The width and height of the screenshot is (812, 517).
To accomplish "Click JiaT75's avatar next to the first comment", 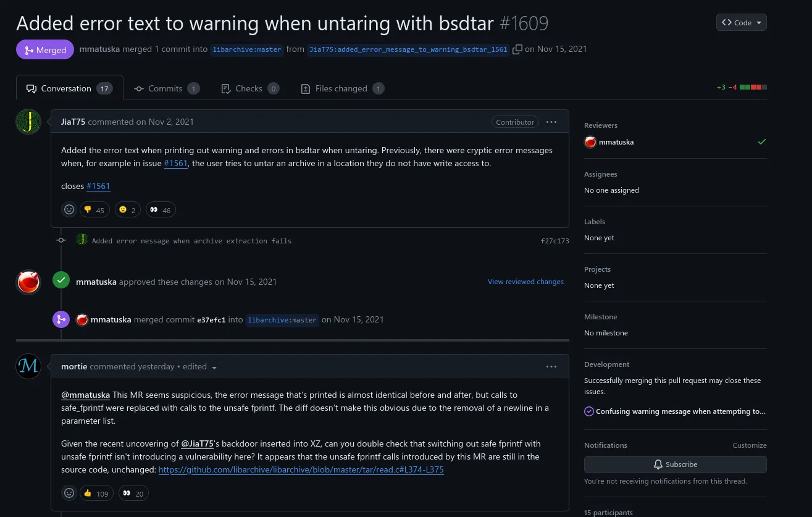I will click(28, 122).
